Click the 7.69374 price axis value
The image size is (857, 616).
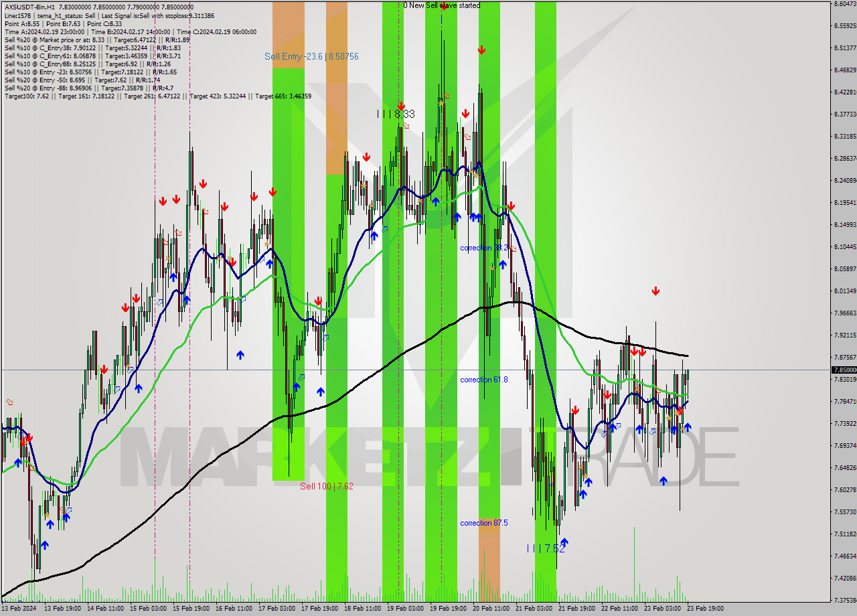tap(845, 445)
